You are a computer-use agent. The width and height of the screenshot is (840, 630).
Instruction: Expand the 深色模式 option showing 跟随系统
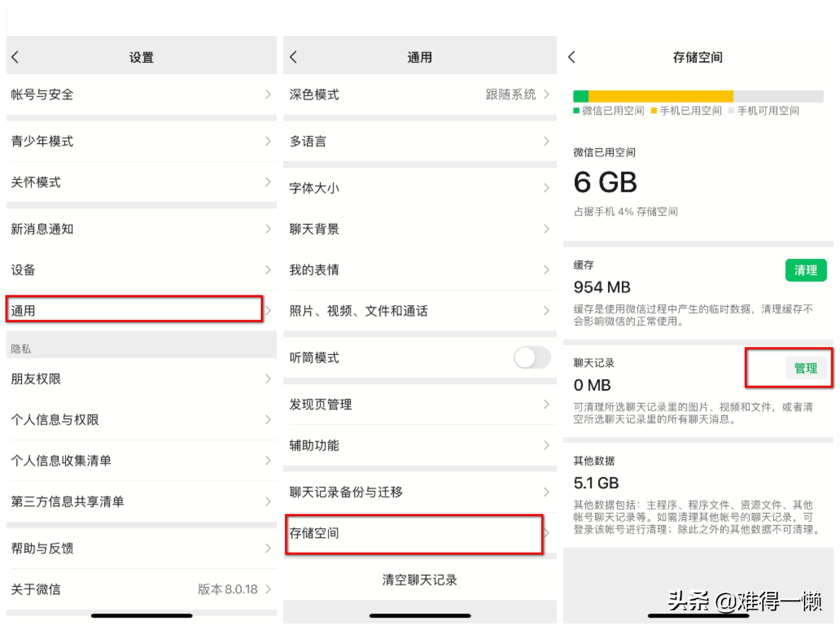coord(420,94)
